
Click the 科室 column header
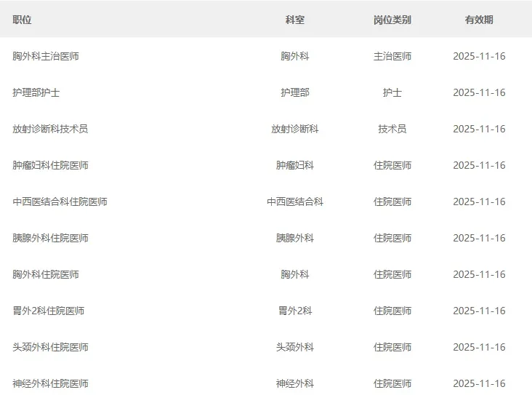294,20
